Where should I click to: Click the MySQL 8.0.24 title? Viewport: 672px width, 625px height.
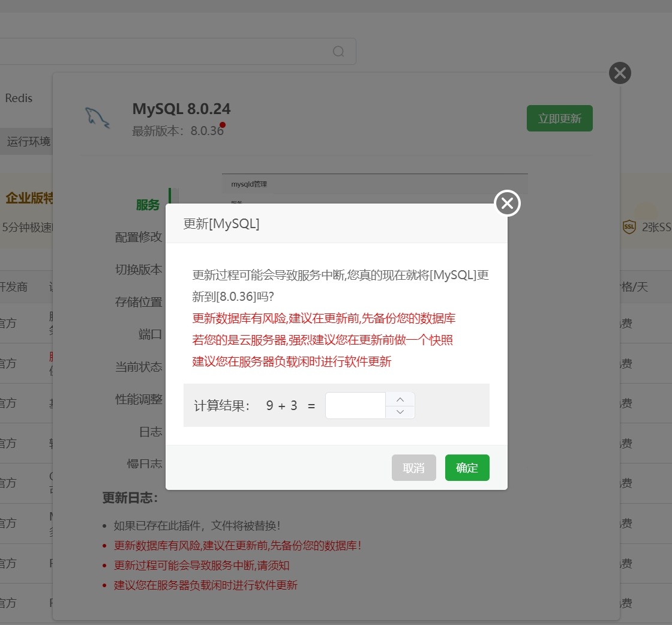coord(181,109)
